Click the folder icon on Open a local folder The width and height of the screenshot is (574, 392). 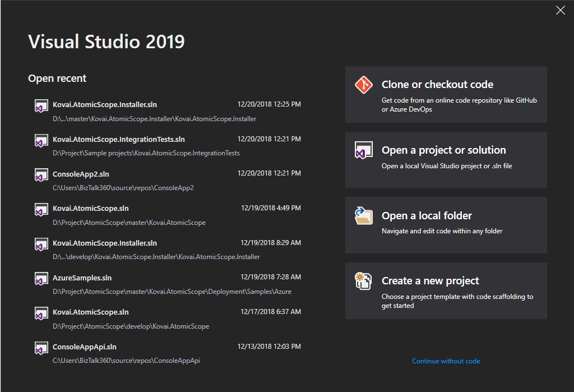(x=363, y=215)
